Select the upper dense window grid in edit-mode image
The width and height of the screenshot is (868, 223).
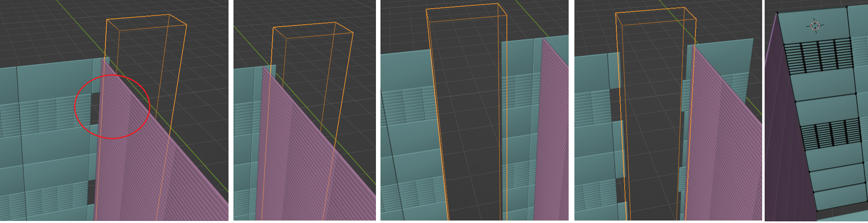pos(818,56)
